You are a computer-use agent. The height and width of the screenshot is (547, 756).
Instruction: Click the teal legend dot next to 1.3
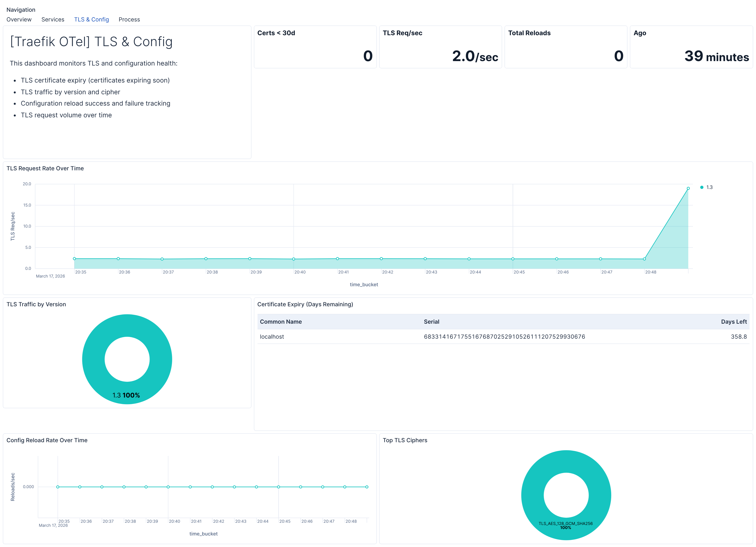click(x=702, y=187)
